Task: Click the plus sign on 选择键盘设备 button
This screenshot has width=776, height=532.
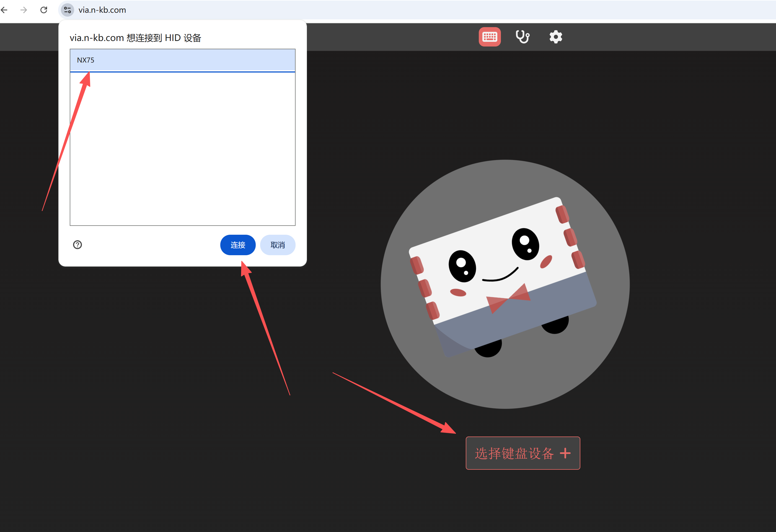Action: click(566, 453)
